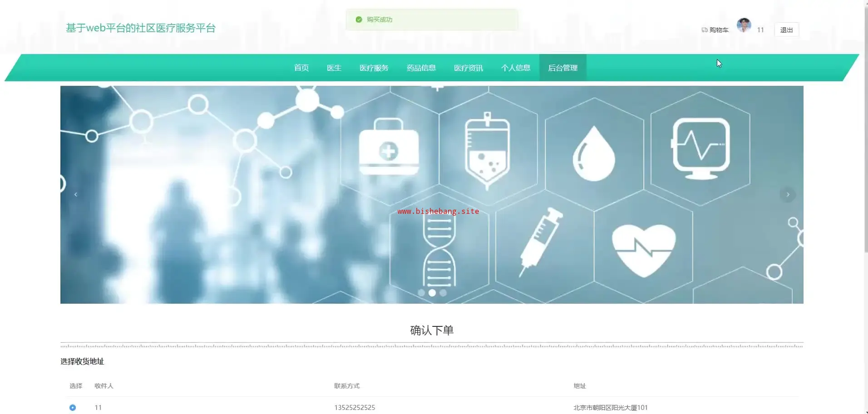Select first carousel indicator dot

coord(421,293)
